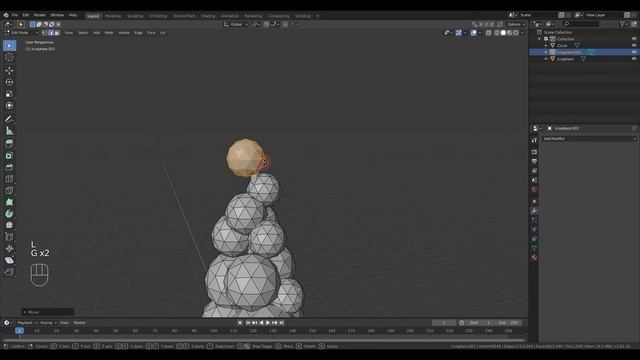Switch to face select mode
This screenshot has width=640, height=360.
click(57, 33)
